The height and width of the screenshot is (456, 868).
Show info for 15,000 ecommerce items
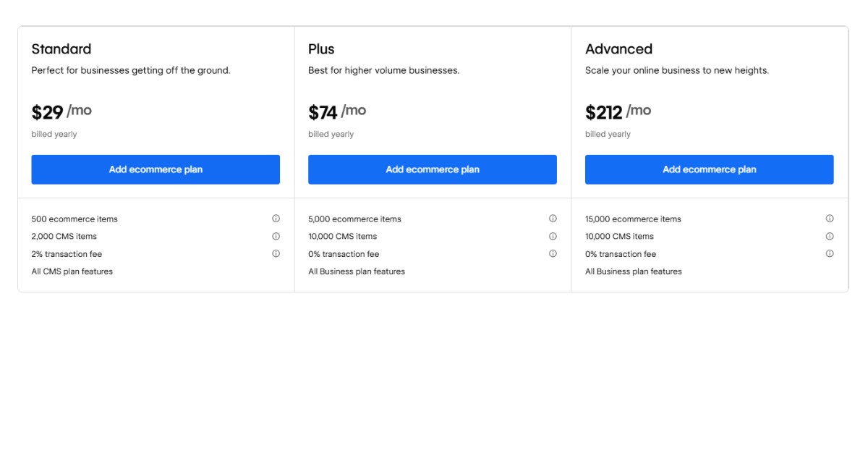click(x=830, y=219)
